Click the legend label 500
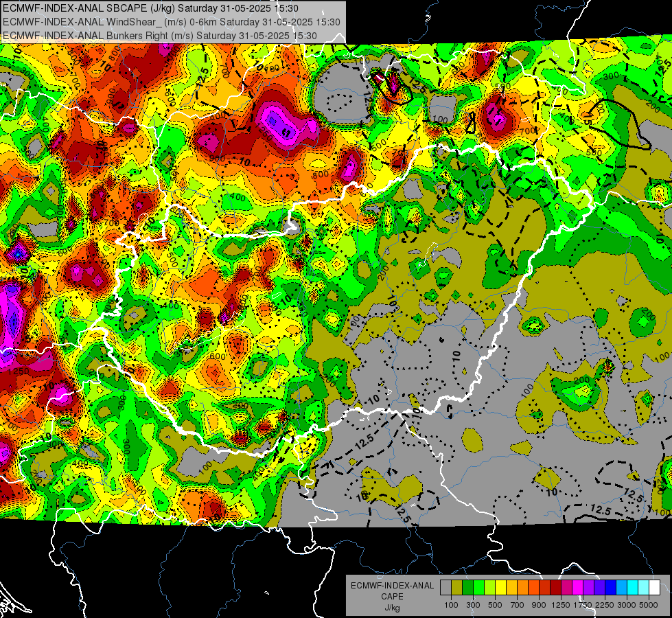Image resolution: width=672 pixels, height=618 pixels. tap(496, 605)
